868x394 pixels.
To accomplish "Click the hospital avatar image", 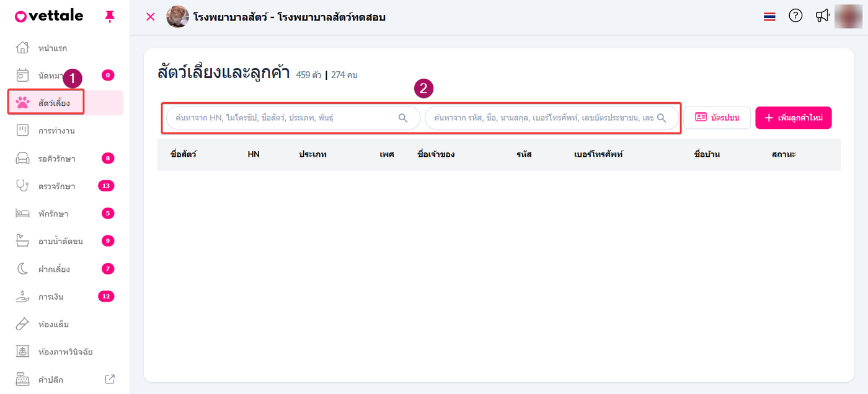I will [x=177, y=17].
